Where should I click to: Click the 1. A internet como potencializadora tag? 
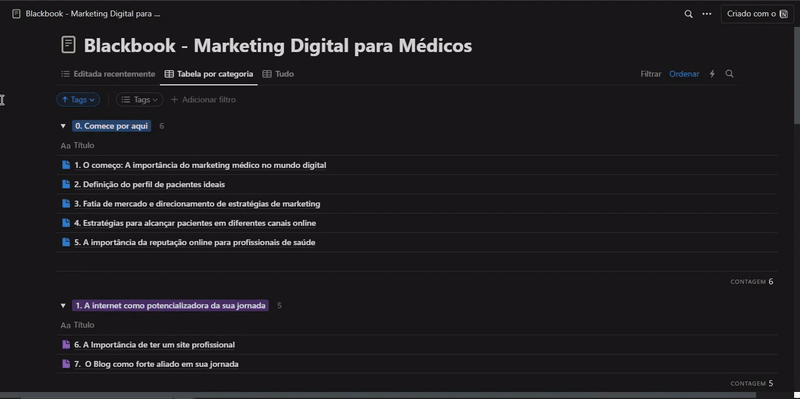coord(170,306)
